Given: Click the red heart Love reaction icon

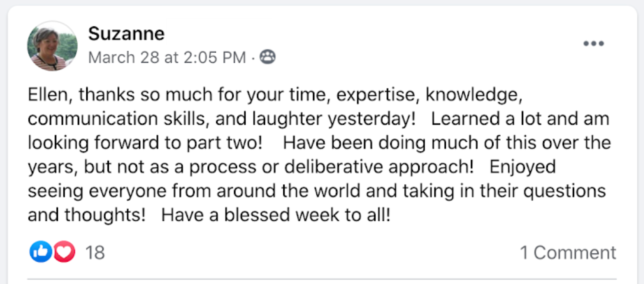Looking at the screenshot, I should [64, 252].
